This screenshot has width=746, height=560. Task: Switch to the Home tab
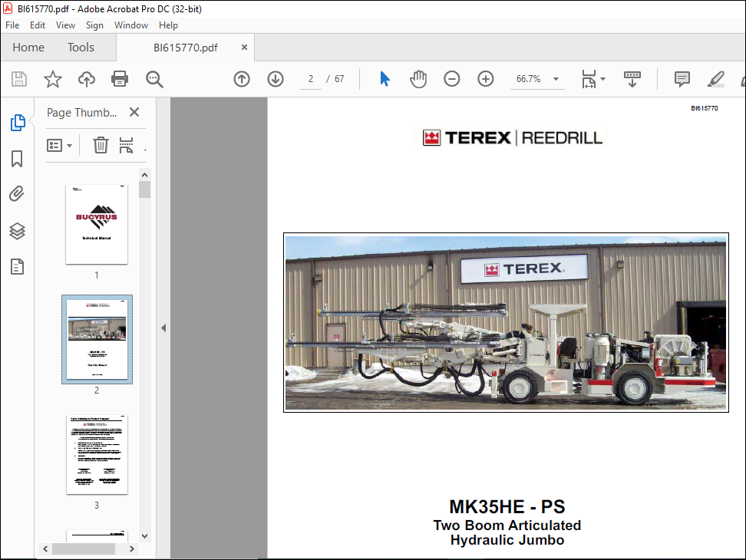pos(28,47)
